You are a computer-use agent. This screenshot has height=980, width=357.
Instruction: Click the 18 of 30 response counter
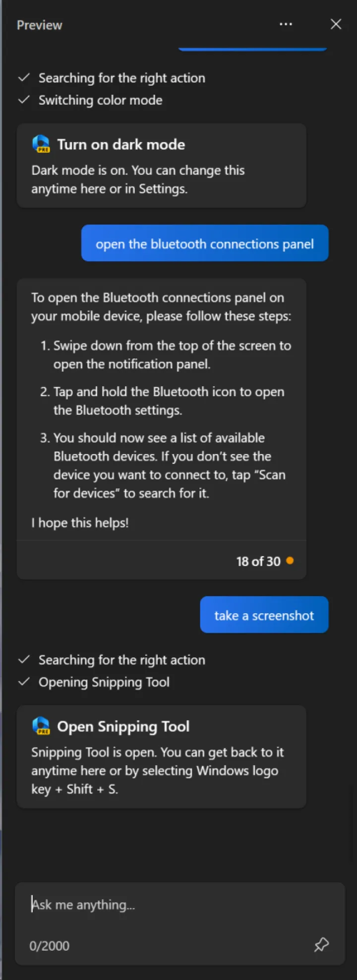pyautogui.click(x=258, y=561)
